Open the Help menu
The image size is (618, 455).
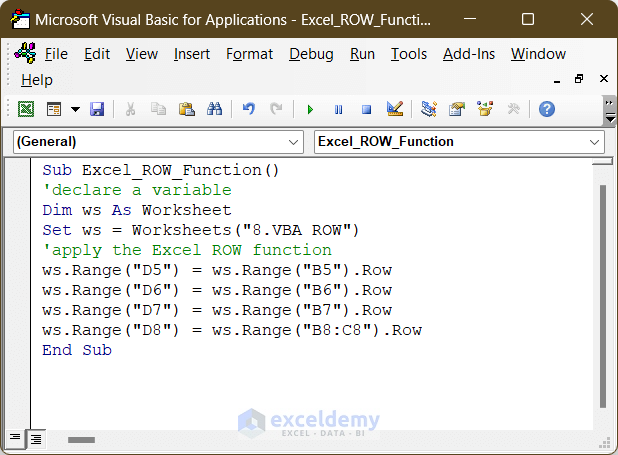37,80
